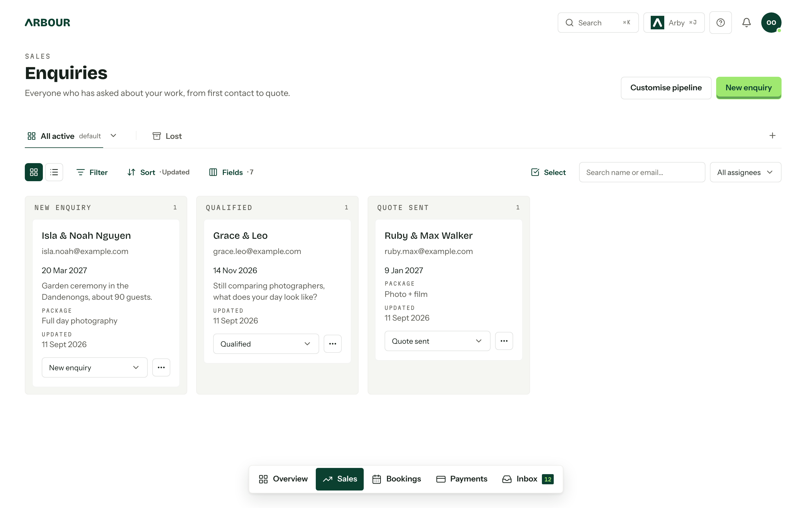Screen dimensions: 812x508
Task: Click the New Enquiry column header
Action: click(x=63, y=208)
